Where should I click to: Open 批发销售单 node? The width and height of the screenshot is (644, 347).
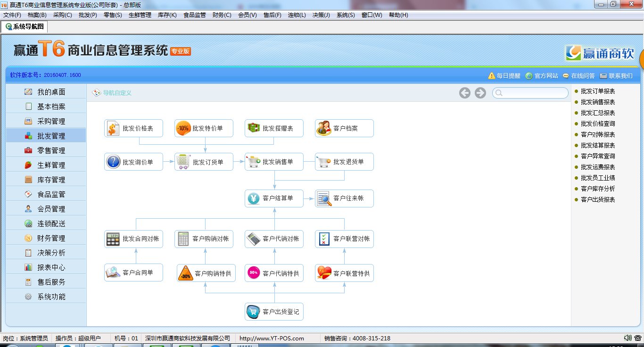(274, 162)
